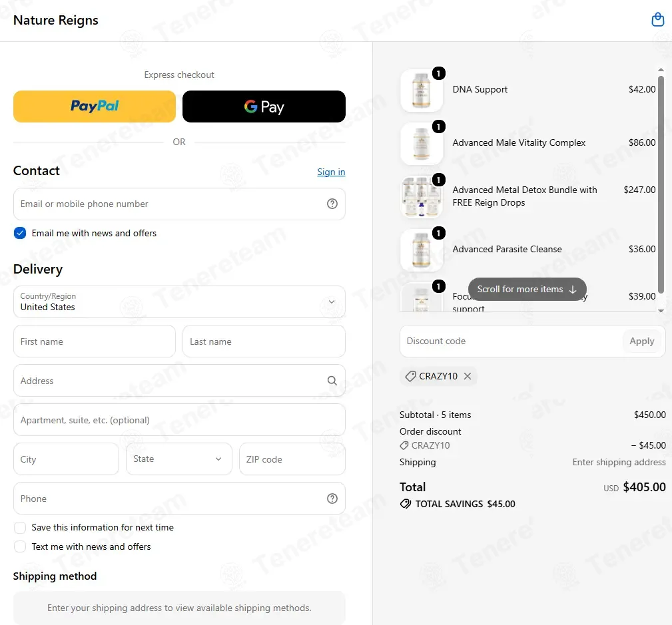Pay with Google Pay express checkout
Viewport: 672px width, 625px height.
pos(264,106)
